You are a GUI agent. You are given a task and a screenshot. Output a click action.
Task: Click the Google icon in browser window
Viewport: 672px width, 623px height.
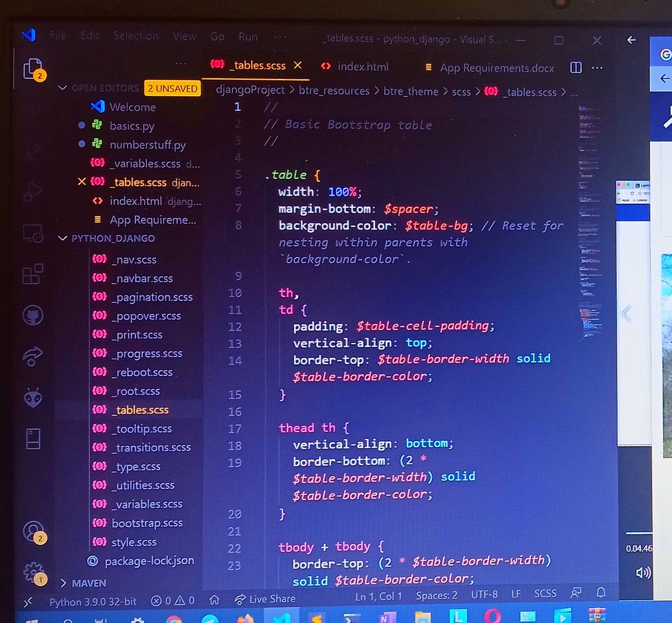click(665, 54)
